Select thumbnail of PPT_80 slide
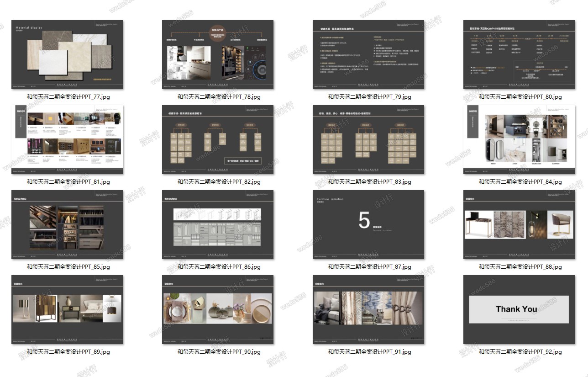The height and width of the screenshot is (377, 588). pos(519,54)
